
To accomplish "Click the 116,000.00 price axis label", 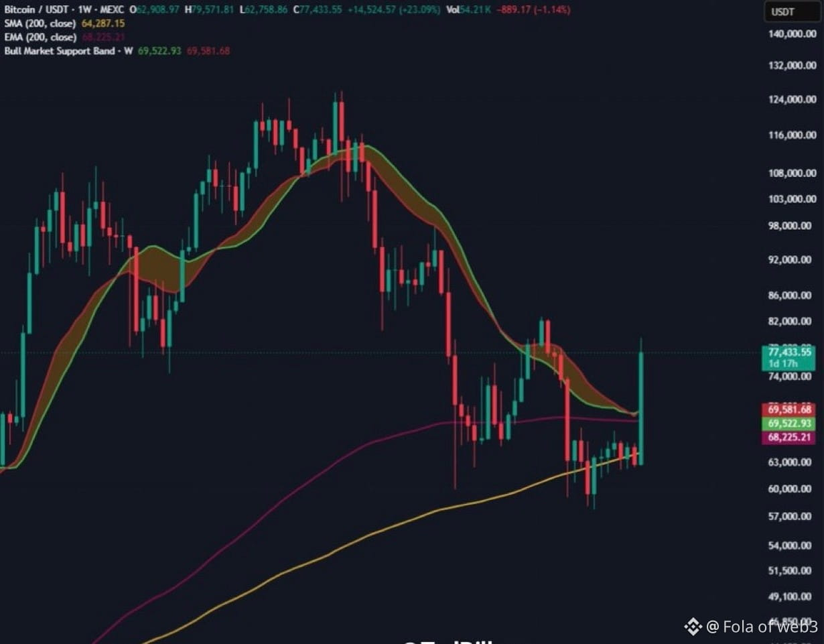I will [792, 135].
